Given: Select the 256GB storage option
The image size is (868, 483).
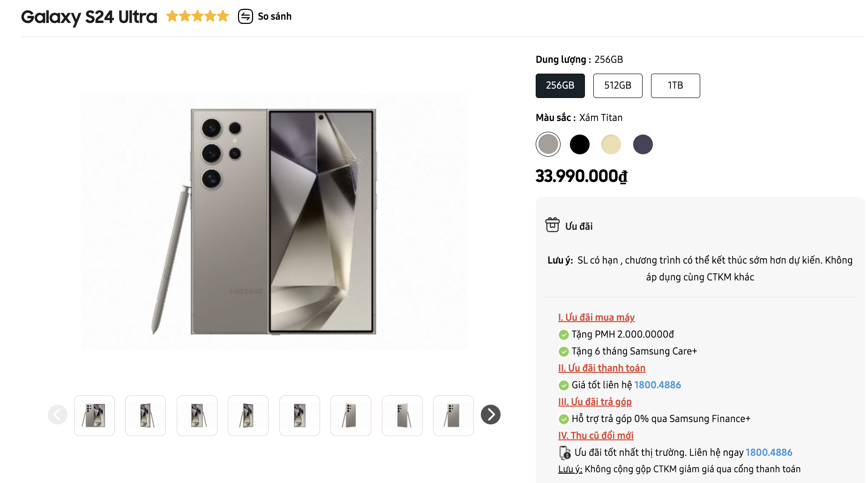Looking at the screenshot, I should [560, 86].
